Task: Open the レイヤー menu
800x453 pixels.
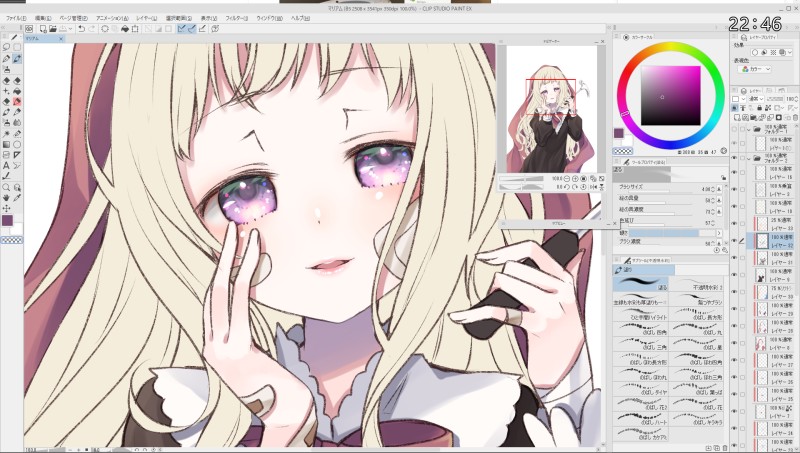Action: (146, 18)
